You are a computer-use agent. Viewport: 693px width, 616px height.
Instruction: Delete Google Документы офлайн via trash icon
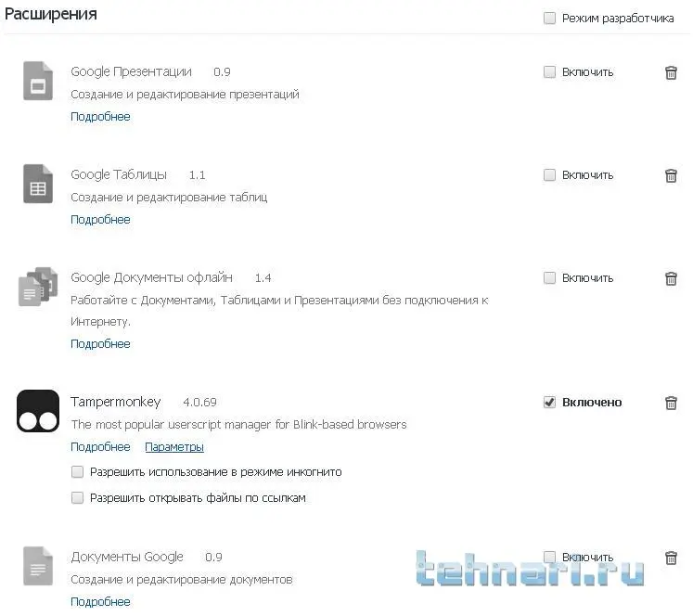pos(671,278)
